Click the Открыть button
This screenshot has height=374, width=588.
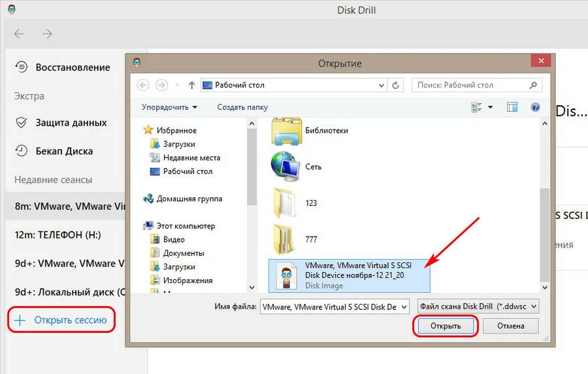click(446, 326)
